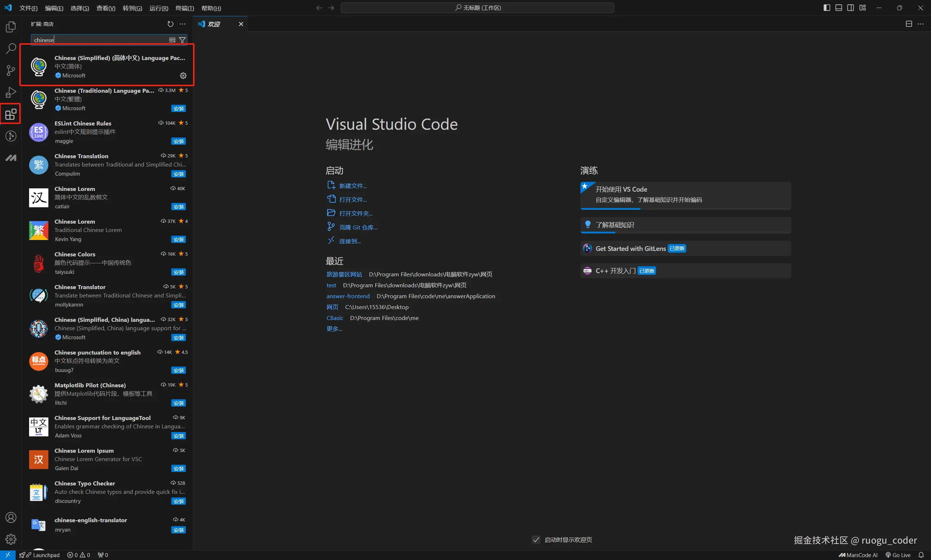The image size is (931, 560).
Task: Click the 打开文件夹... link
Action: [356, 213]
